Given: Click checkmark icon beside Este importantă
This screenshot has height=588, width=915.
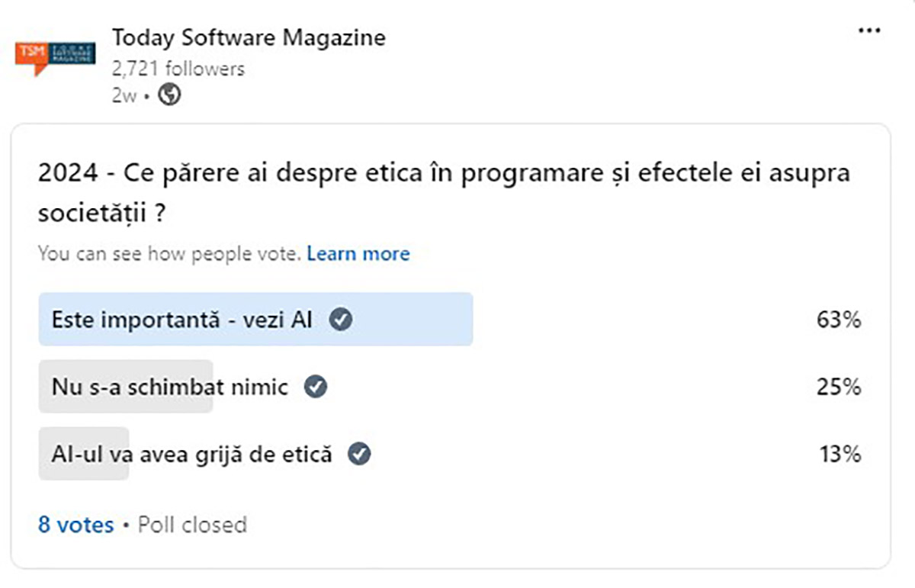Looking at the screenshot, I should (x=341, y=320).
